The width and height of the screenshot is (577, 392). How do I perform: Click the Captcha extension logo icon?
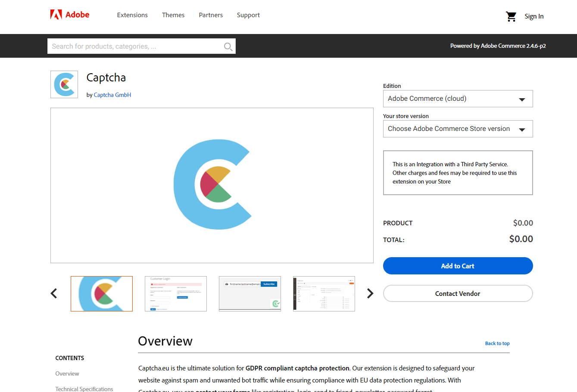64,84
